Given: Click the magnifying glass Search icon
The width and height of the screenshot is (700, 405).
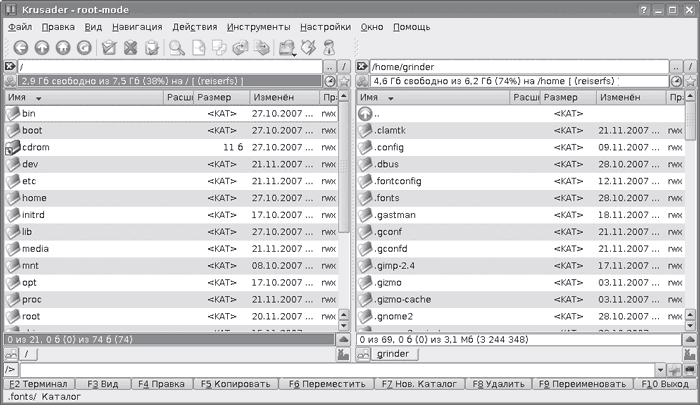Looking at the screenshot, I should [176, 47].
